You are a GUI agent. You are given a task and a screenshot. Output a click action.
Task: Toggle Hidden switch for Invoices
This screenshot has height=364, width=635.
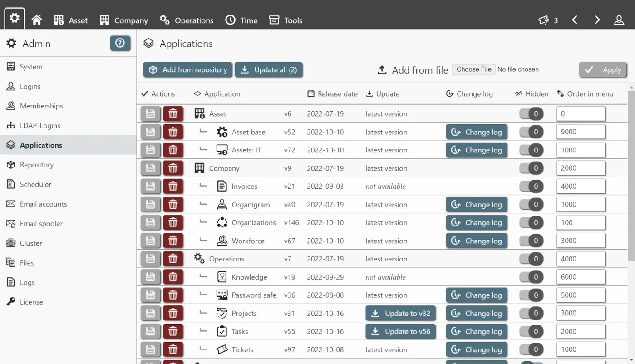(x=531, y=187)
